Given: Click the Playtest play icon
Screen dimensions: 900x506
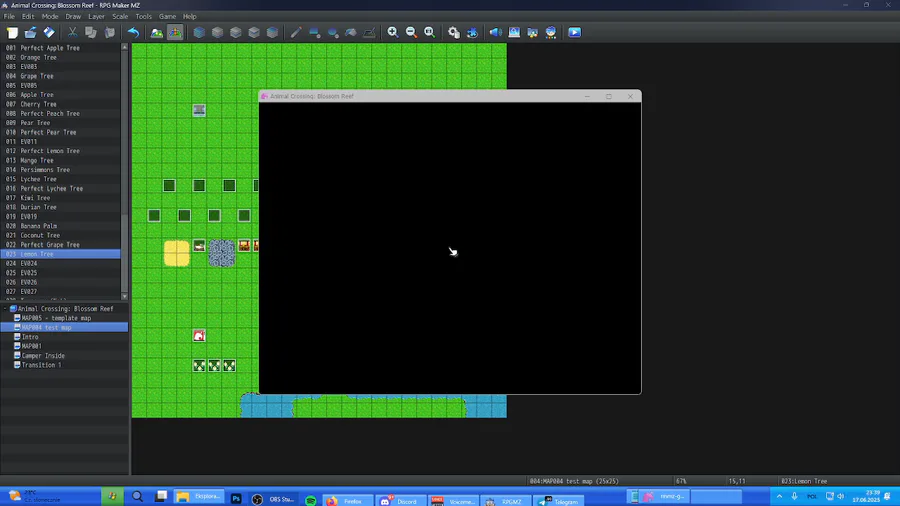Looking at the screenshot, I should coord(575,33).
